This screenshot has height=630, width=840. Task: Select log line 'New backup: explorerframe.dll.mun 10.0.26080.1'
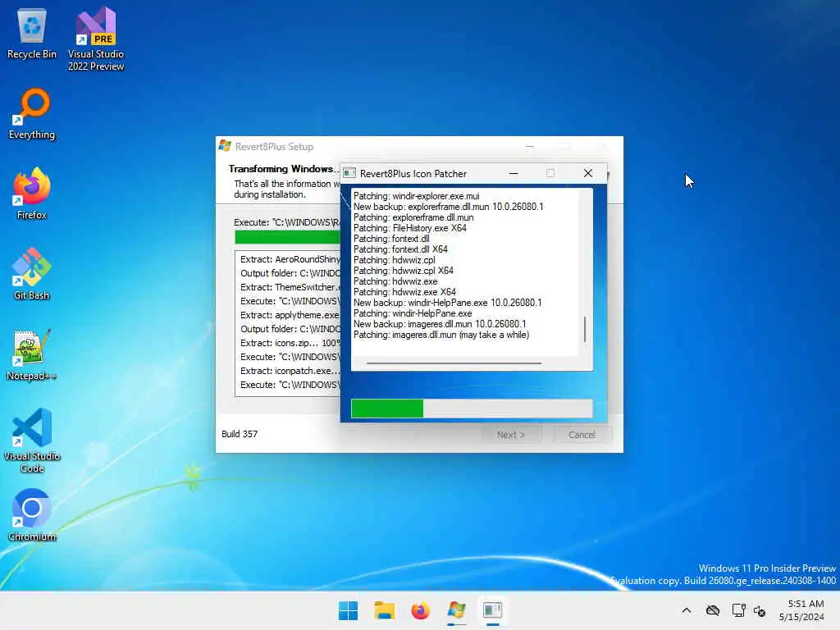point(449,207)
